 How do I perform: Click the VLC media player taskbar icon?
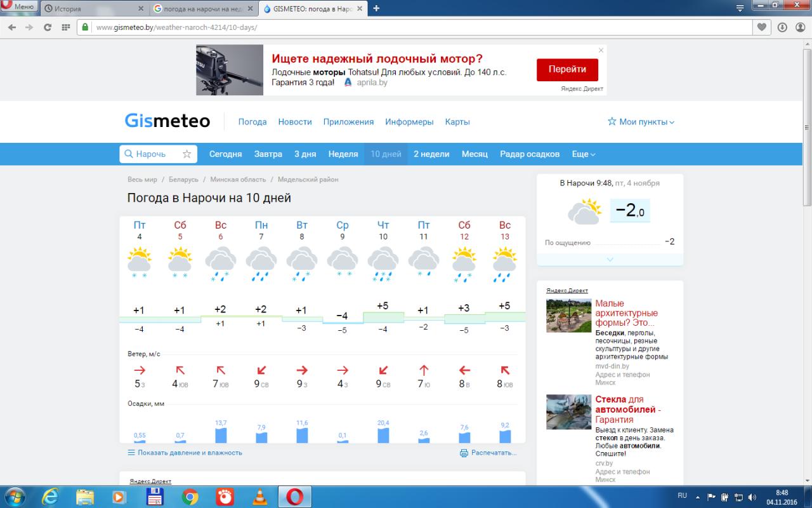pos(259,496)
